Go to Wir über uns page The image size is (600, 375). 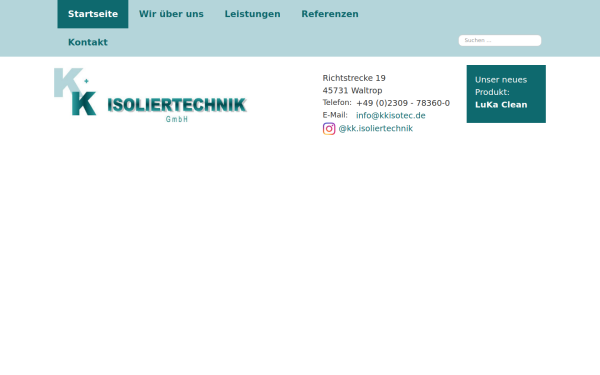coord(171,14)
